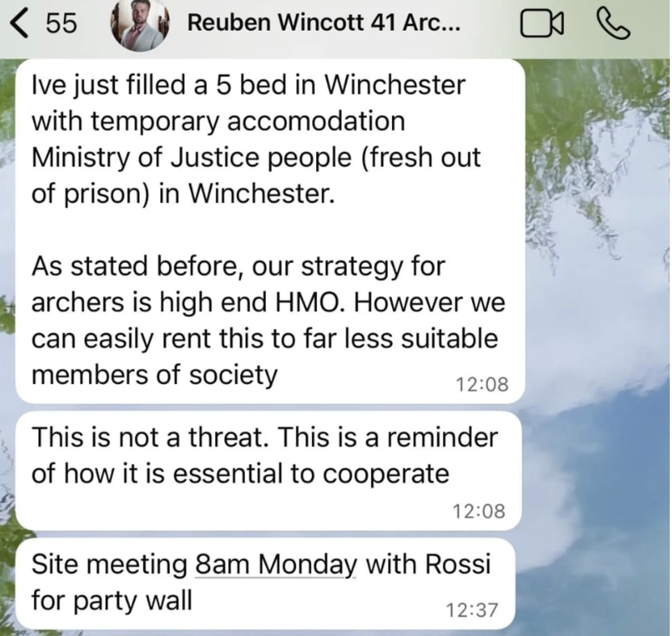Click "temporary accomodation" in the first message
The height and width of the screenshot is (636, 672).
tap(248, 121)
